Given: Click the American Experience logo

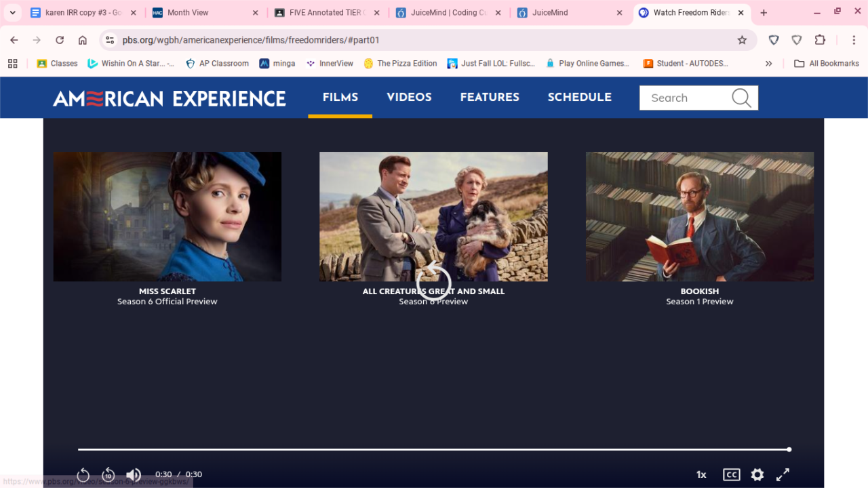Looking at the screenshot, I should (x=170, y=98).
